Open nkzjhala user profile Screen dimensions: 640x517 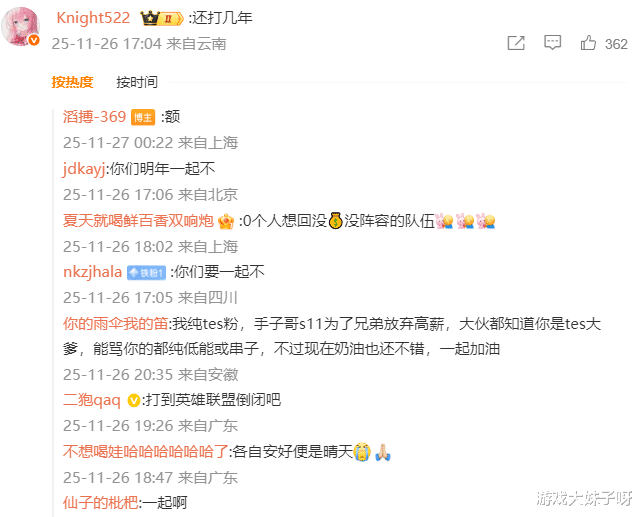tap(93, 272)
